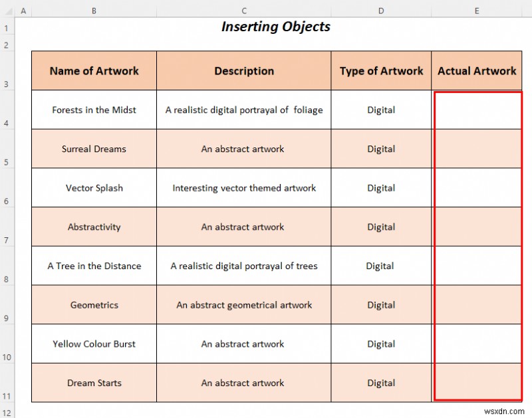Select empty Actual Artwork cell for Yellow Colour Burst
Image resolution: width=532 pixels, height=418 pixels.
(x=477, y=344)
